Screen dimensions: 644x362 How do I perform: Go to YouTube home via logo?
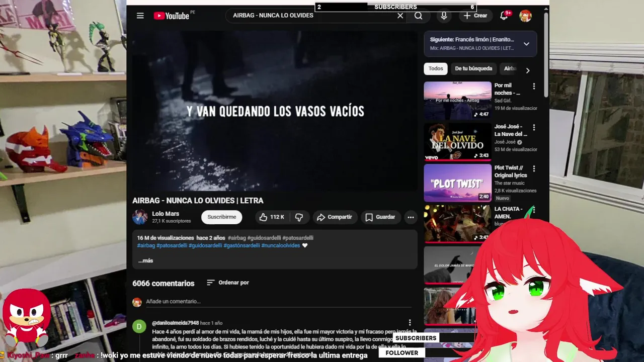171,16
